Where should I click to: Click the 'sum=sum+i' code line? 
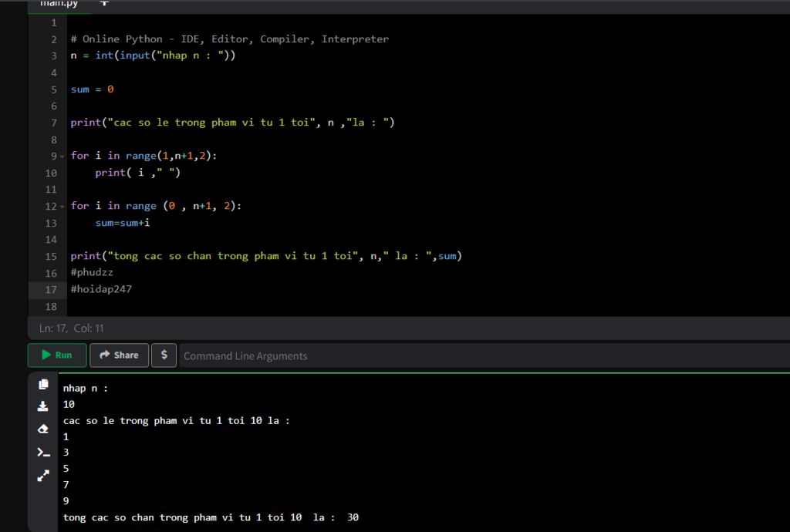tap(123, 223)
